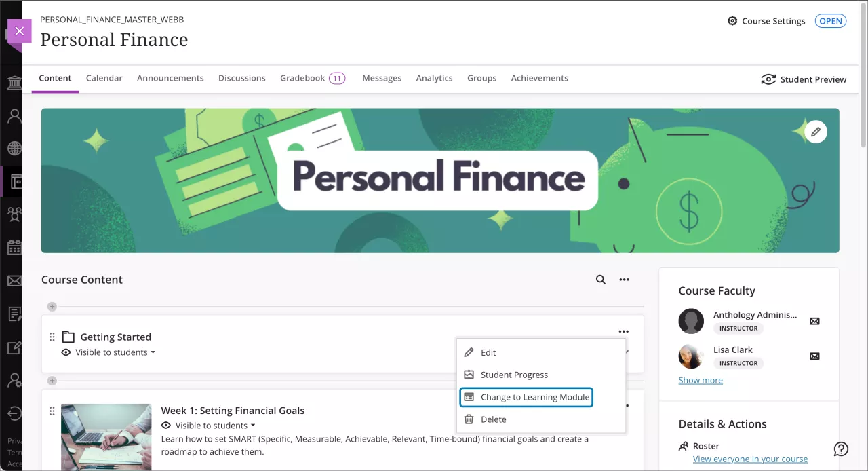This screenshot has width=868, height=471.
Task: Close the course panel with purple X
Action: click(20, 31)
